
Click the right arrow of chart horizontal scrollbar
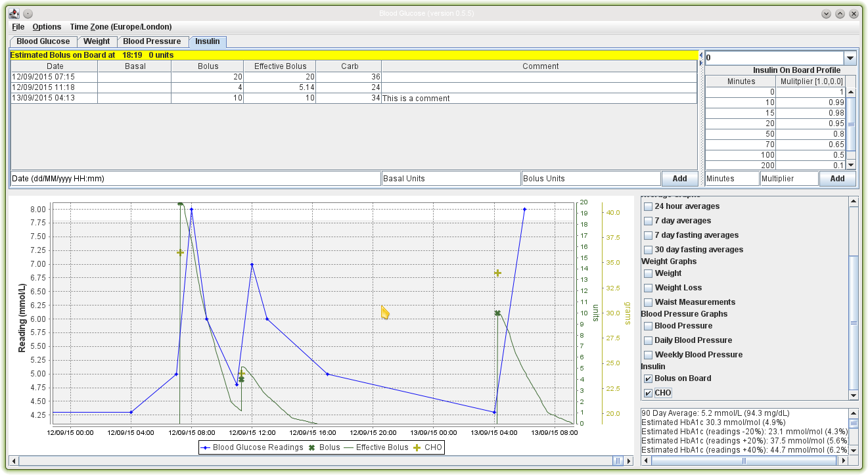629,461
